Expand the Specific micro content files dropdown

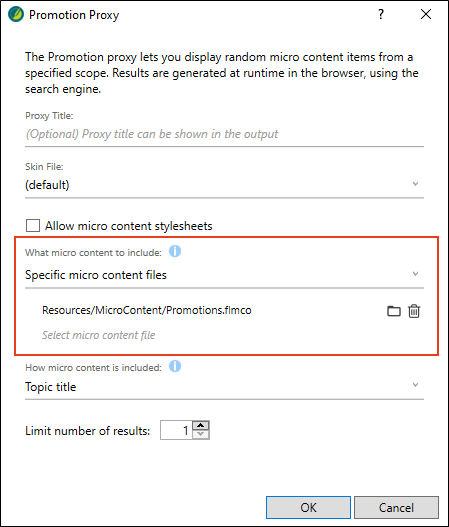tap(224, 275)
